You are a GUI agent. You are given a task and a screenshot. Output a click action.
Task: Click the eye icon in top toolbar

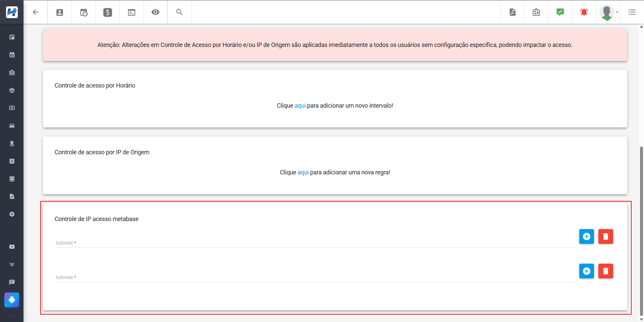[x=155, y=12]
